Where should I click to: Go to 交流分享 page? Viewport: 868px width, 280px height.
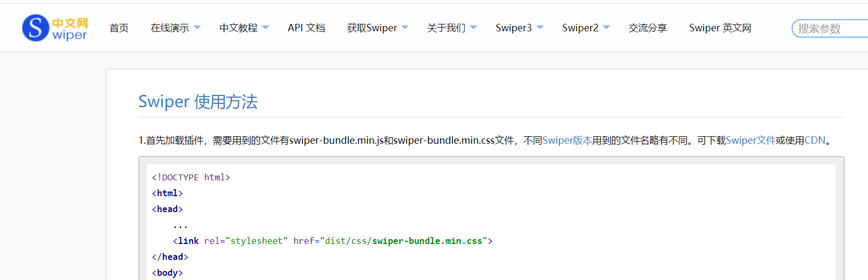point(647,28)
